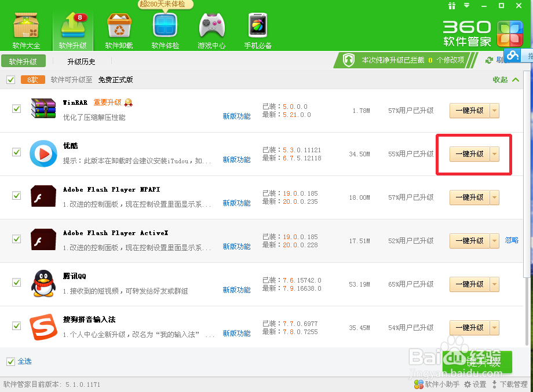Uncheck the 优酷 row checkbox
533x392 pixels.
pos(16,152)
